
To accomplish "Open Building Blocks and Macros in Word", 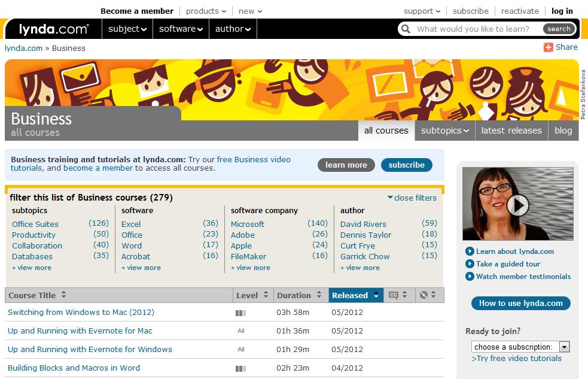I will tap(74, 368).
